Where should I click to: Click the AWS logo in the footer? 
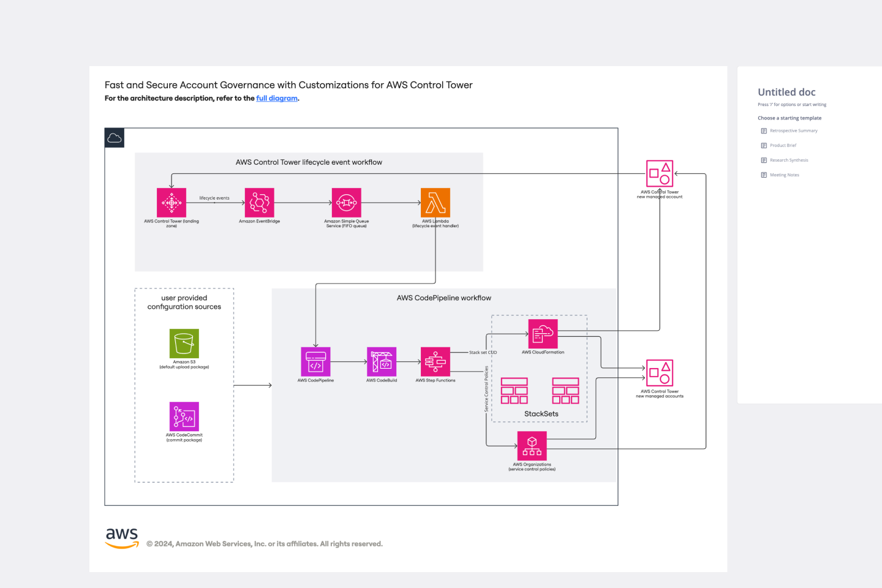(x=122, y=538)
